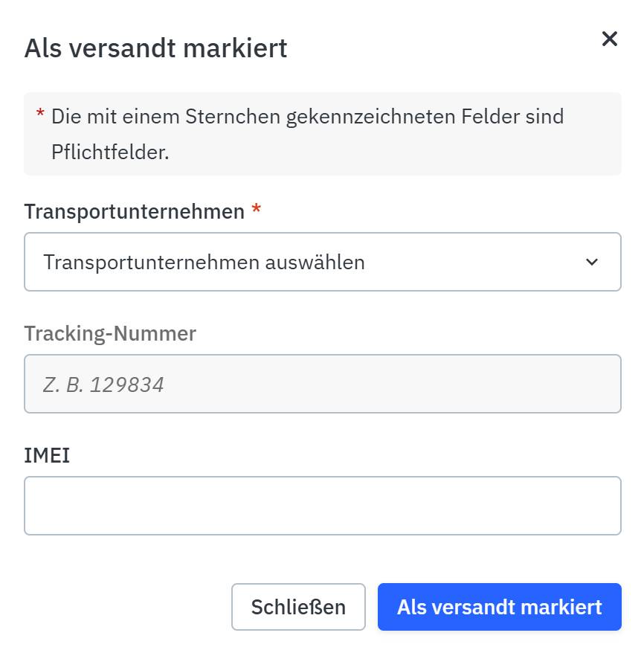Click the IMEI label above the empty field
The image size is (644, 653).
[x=48, y=455]
